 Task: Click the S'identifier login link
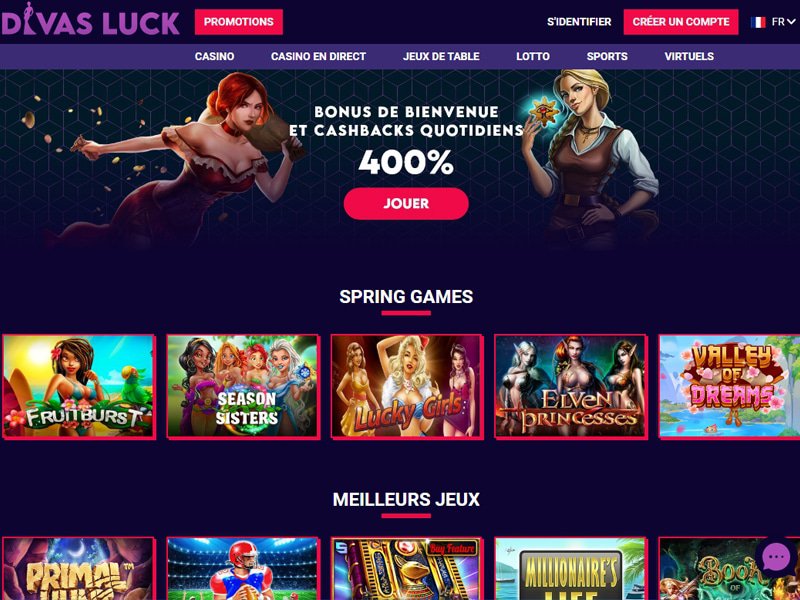[x=579, y=22]
